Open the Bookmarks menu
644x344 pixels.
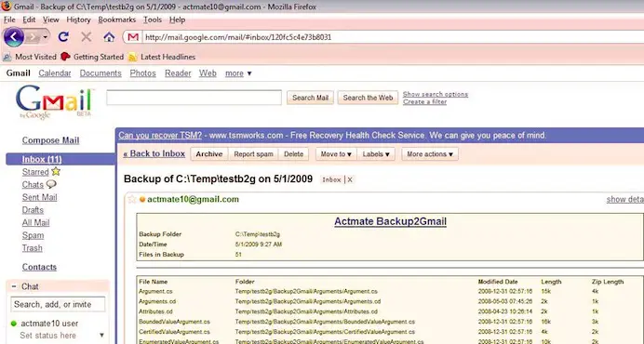click(x=116, y=20)
